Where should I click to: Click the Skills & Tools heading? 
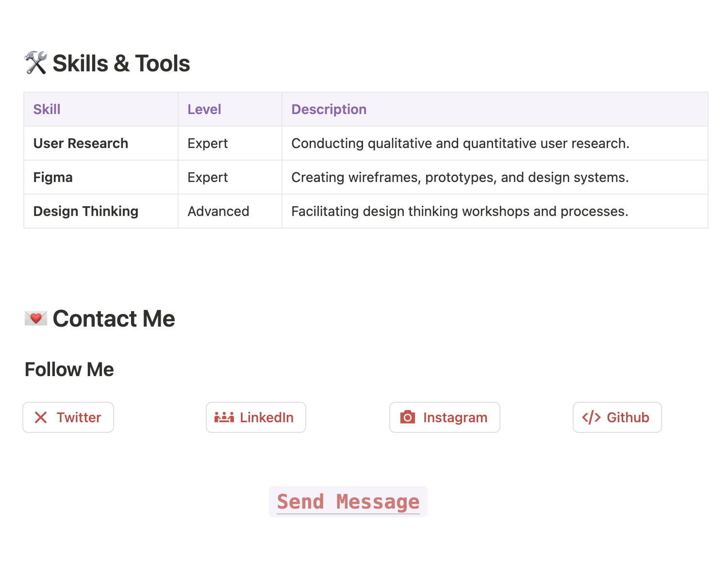pos(121,64)
